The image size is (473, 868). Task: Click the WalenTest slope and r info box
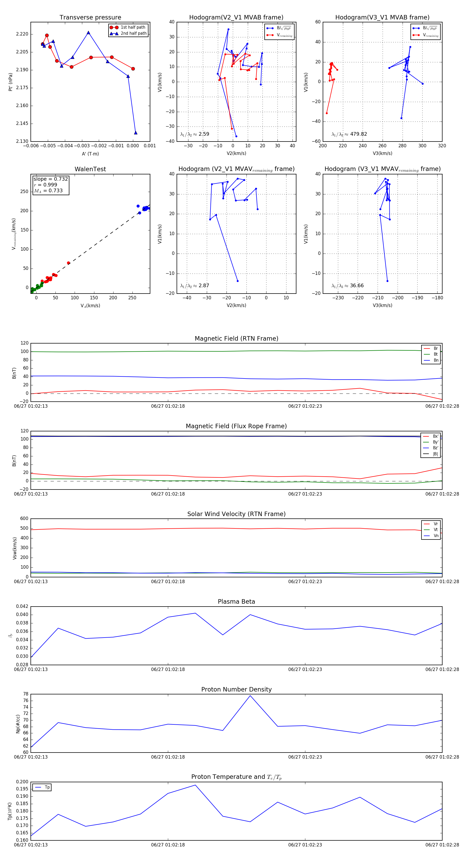click(50, 185)
